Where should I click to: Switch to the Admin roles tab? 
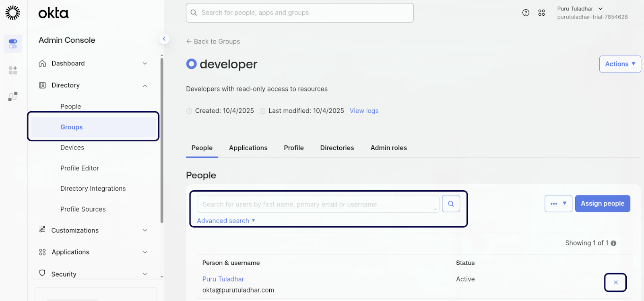point(388,148)
